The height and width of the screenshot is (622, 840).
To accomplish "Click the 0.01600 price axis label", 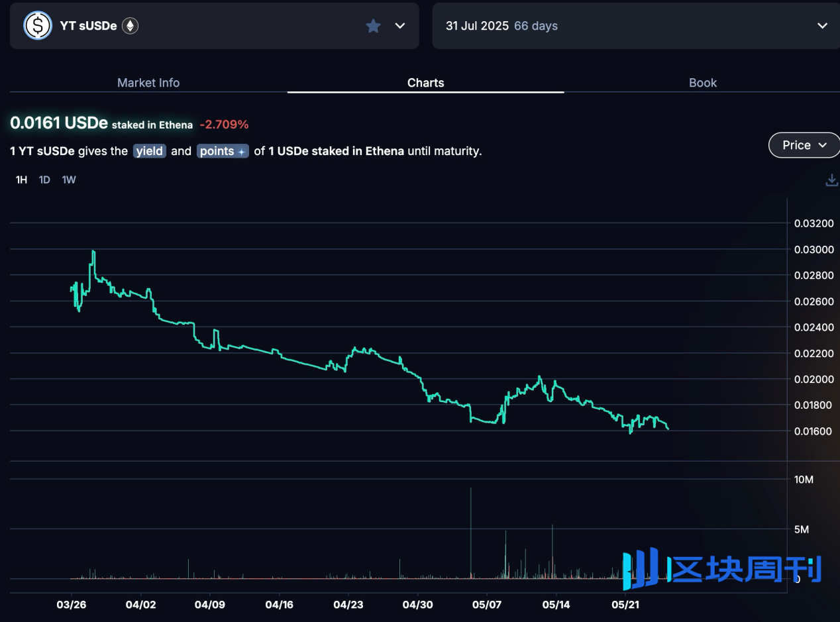I will pos(814,432).
